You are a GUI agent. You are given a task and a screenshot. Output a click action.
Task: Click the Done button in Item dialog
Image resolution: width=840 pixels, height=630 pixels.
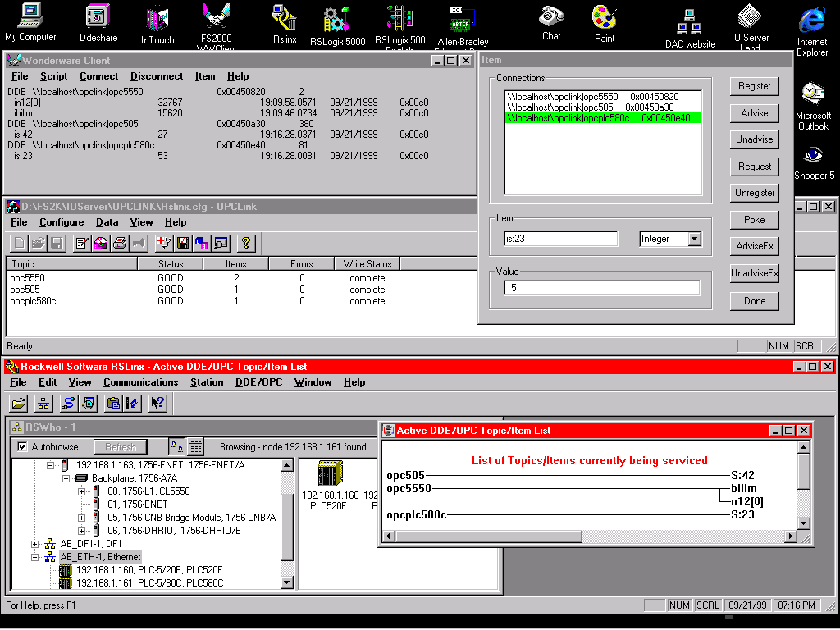[x=755, y=300]
